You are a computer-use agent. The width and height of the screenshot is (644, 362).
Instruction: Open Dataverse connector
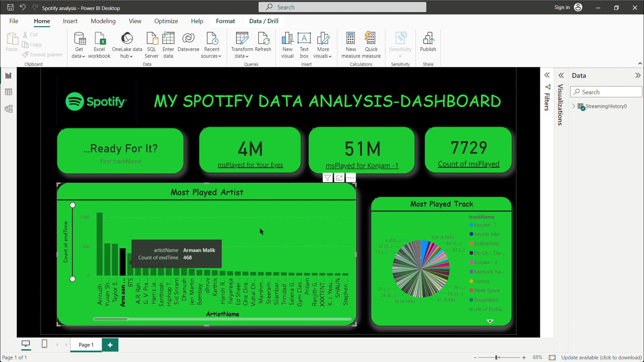tap(188, 42)
